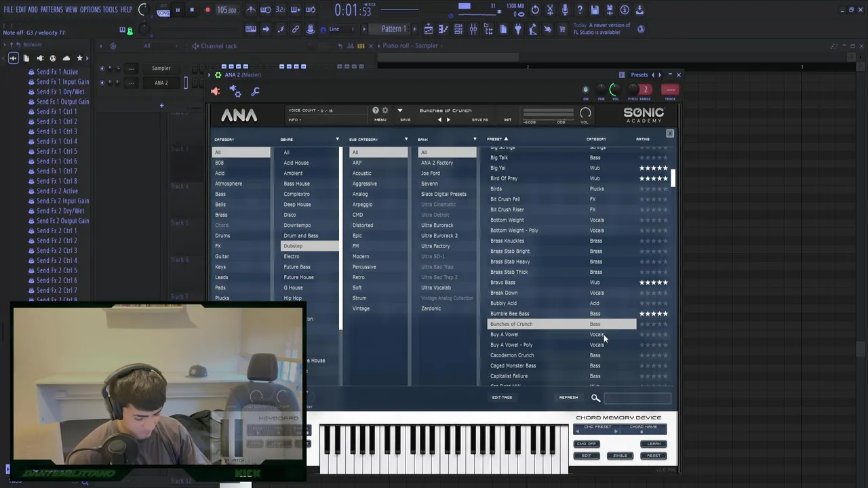Open the Genre column dropdown arrow
Screen dimensions: 868x488
[x=337, y=140]
